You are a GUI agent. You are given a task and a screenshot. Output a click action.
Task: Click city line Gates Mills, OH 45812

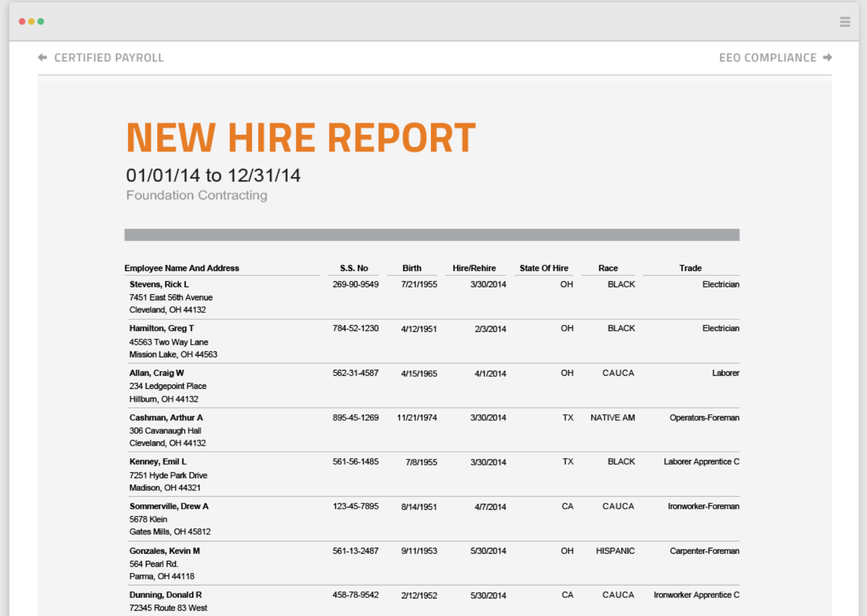click(170, 532)
